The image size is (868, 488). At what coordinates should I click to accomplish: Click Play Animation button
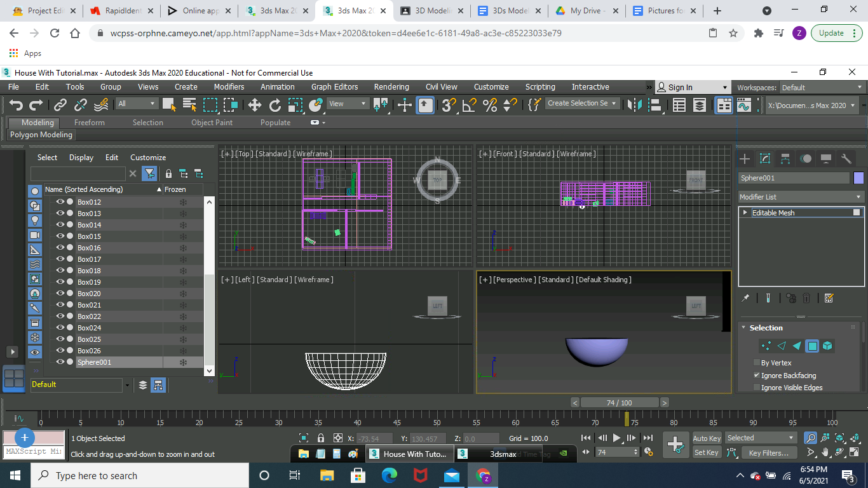pyautogui.click(x=616, y=438)
